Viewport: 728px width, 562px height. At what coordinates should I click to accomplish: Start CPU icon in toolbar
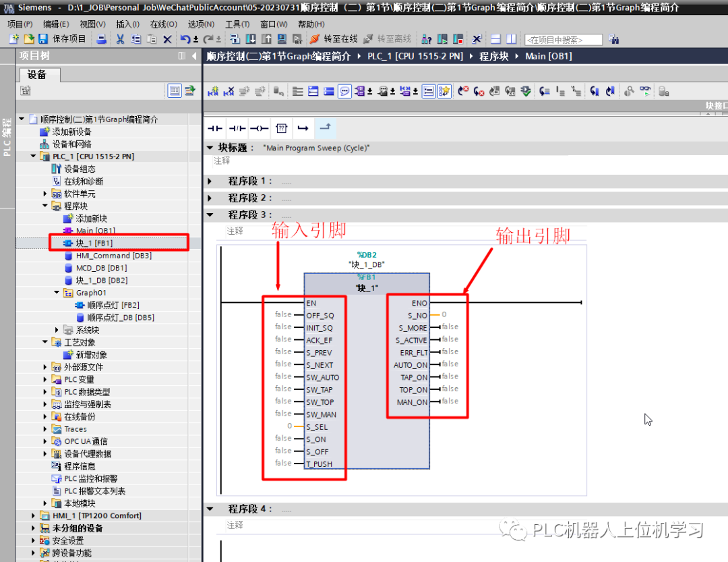[x=442, y=39]
